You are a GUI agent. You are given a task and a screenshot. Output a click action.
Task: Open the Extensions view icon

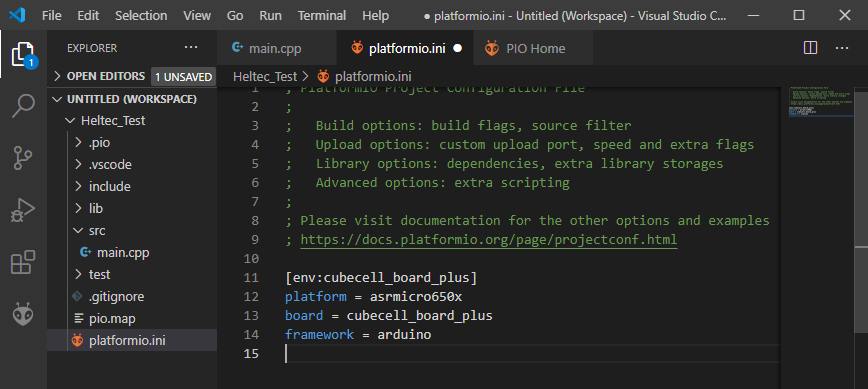pos(23,262)
